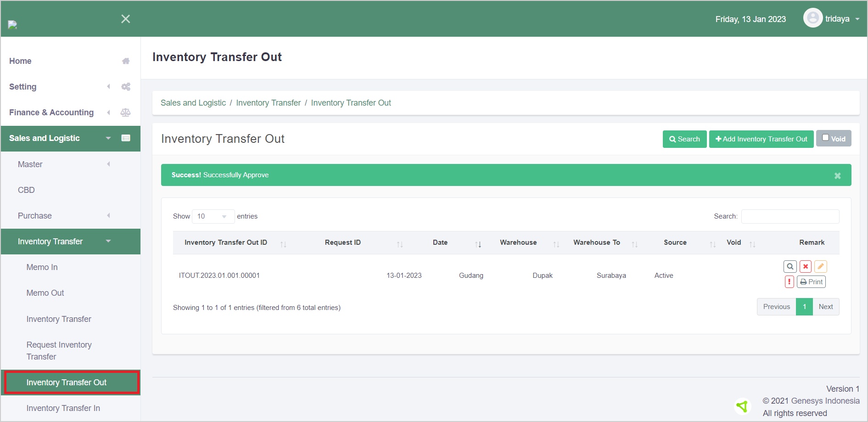This screenshot has height=422, width=868.
Task: Click the Add Inventory Transfer Out button
Action: click(x=761, y=139)
